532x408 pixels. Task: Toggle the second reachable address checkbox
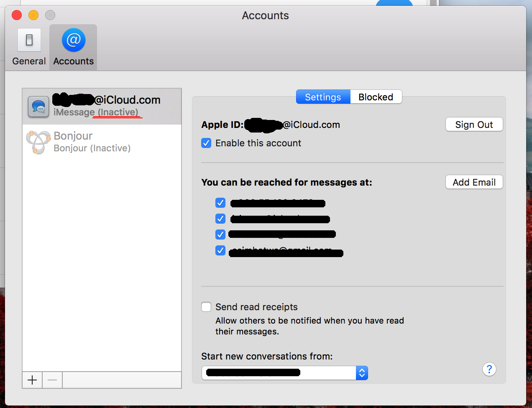220,219
